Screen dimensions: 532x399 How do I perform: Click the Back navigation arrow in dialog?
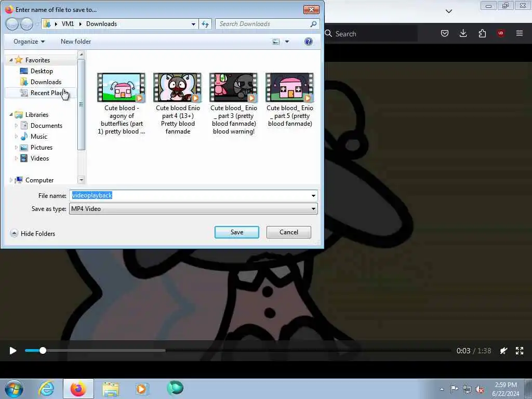[12, 24]
